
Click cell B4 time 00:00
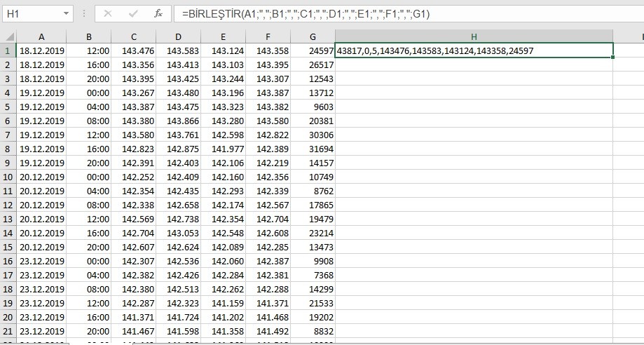tap(89, 93)
